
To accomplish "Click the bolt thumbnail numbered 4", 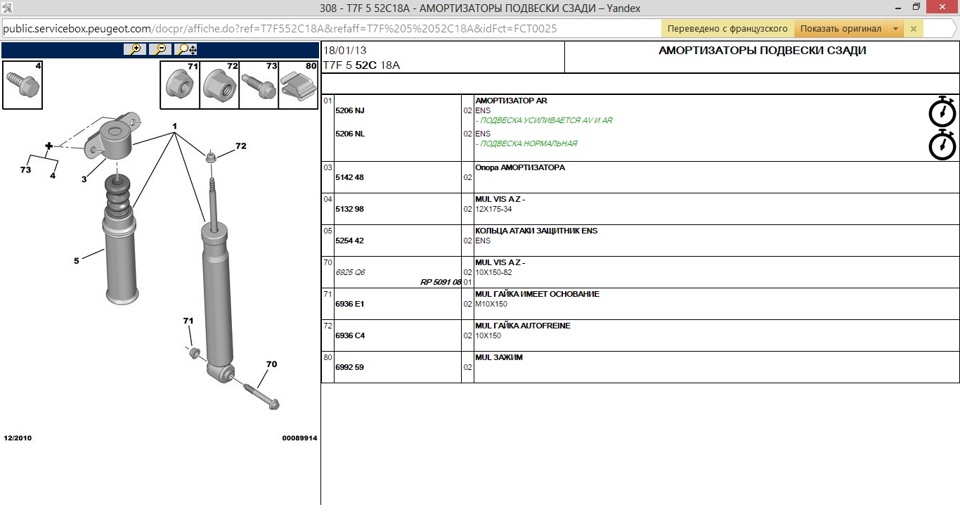I will [22, 85].
